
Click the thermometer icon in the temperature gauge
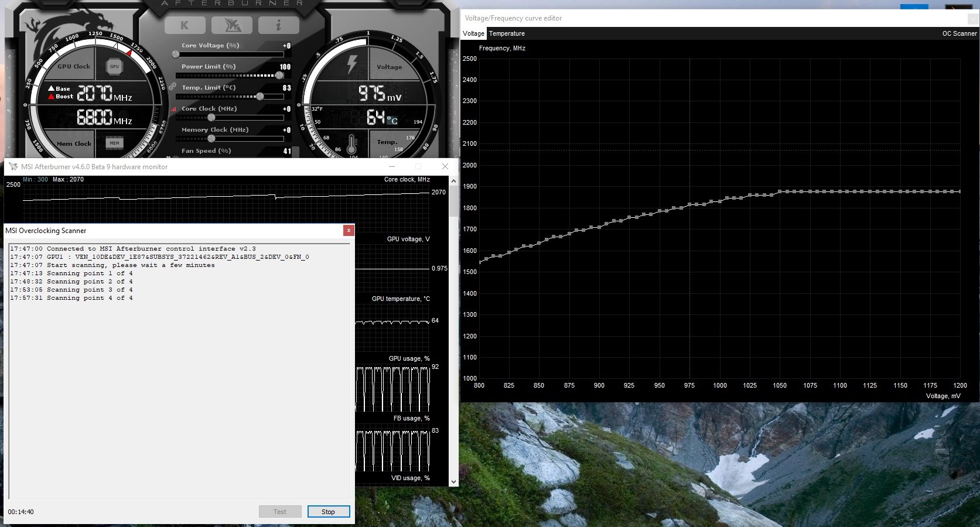[x=352, y=145]
